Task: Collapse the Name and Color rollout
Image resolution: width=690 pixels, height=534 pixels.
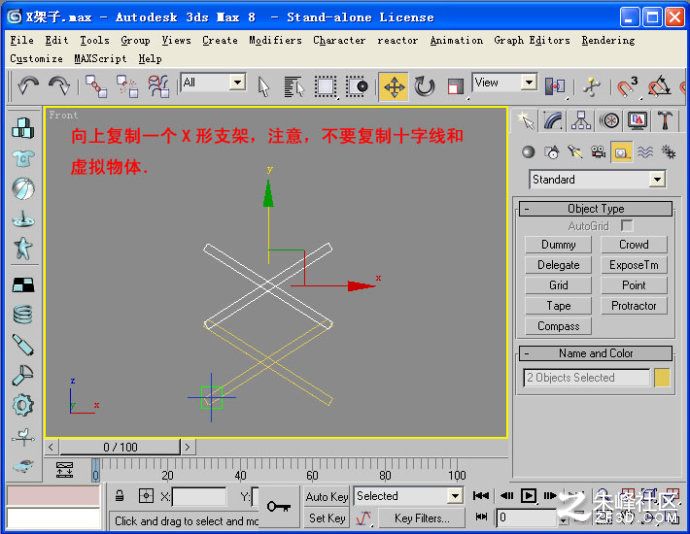Action: 595,354
